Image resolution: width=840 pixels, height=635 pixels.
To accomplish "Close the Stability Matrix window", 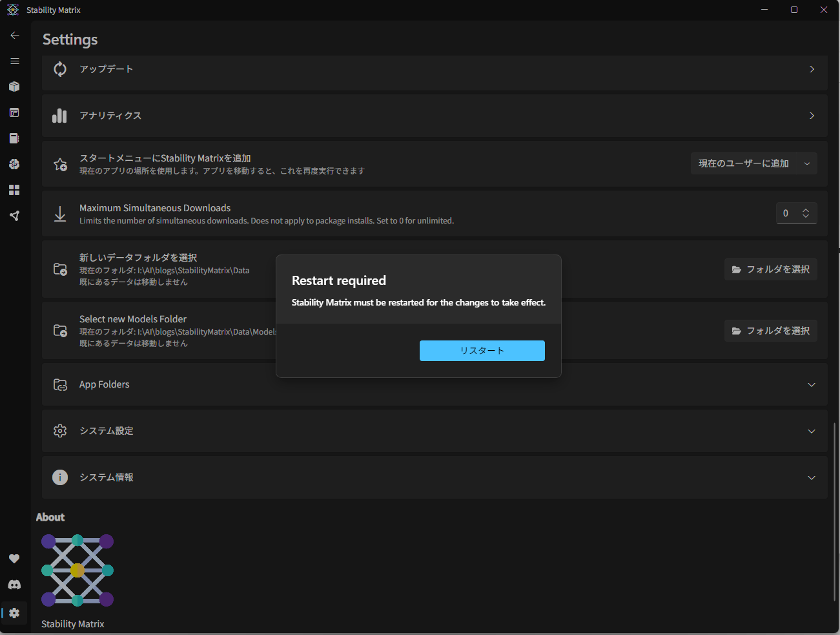I will (x=824, y=10).
